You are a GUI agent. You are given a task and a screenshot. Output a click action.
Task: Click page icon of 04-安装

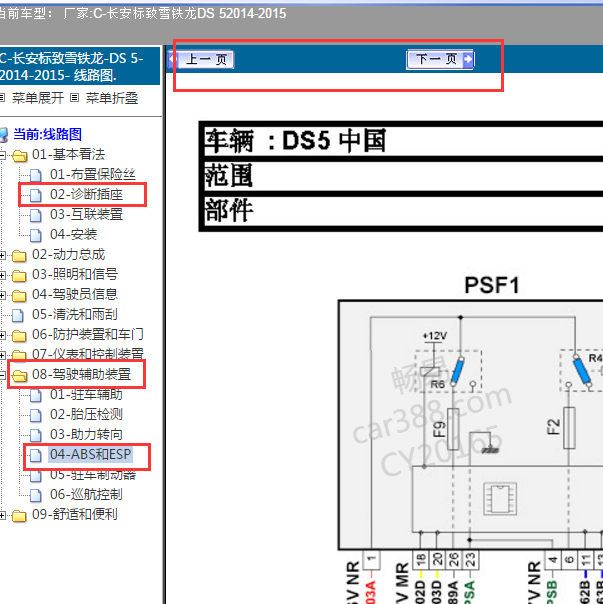(36, 235)
